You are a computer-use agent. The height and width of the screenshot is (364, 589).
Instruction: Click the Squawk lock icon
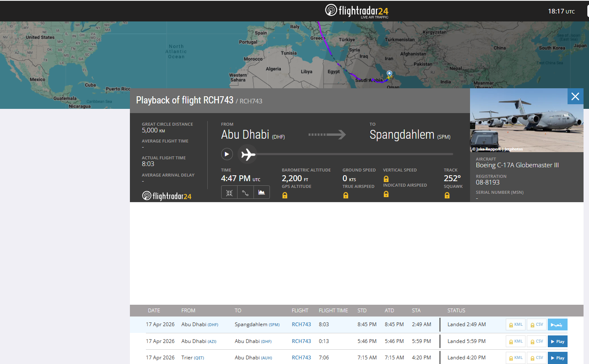click(x=447, y=195)
